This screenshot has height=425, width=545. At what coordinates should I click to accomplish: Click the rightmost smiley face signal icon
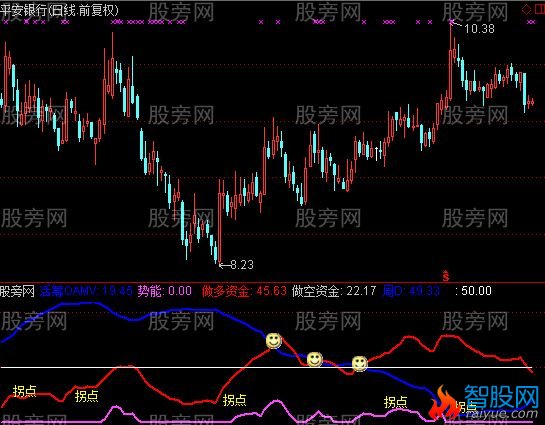tap(359, 363)
